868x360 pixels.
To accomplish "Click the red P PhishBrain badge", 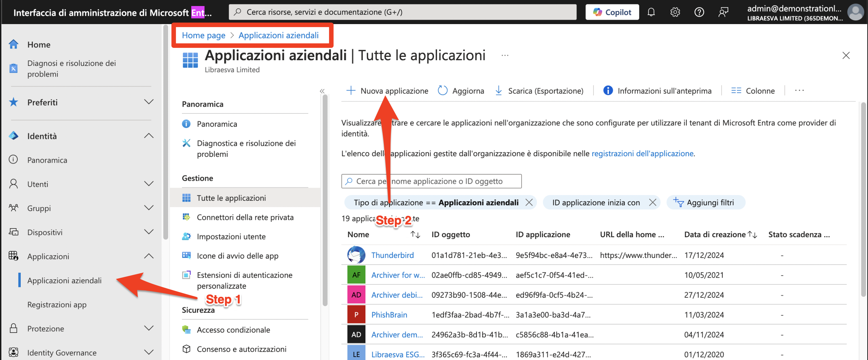I will (356, 314).
